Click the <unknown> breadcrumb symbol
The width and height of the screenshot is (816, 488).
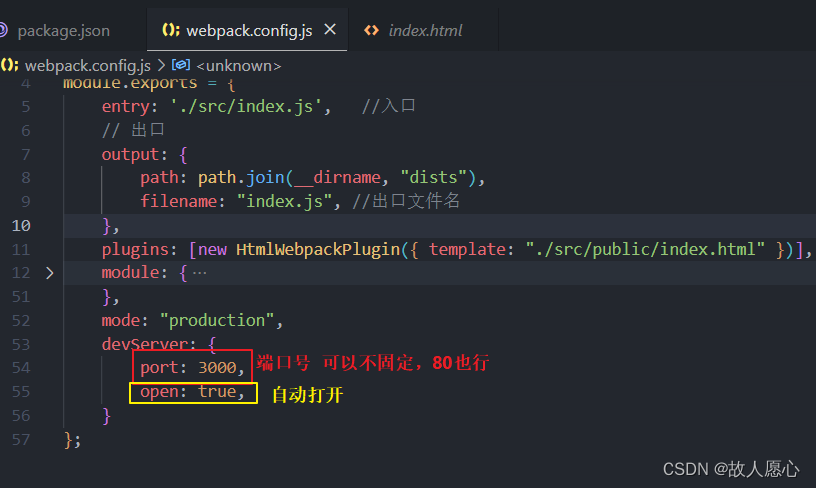(x=239, y=66)
